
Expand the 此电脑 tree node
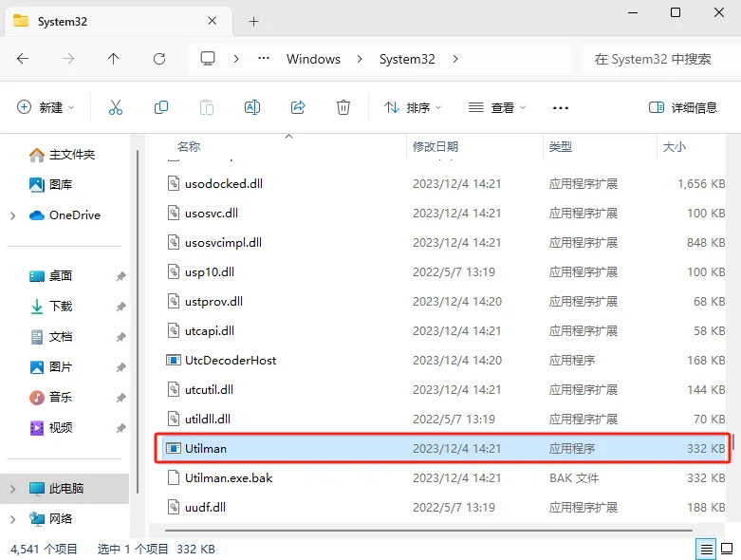(12, 489)
